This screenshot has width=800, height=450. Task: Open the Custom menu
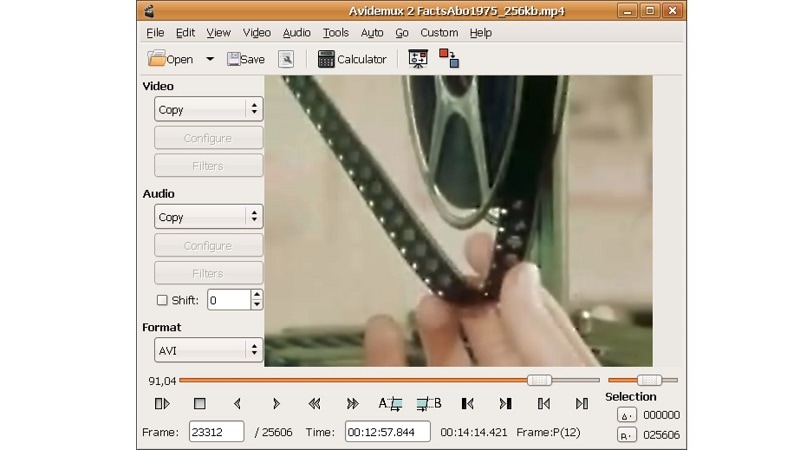coord(439,33)
